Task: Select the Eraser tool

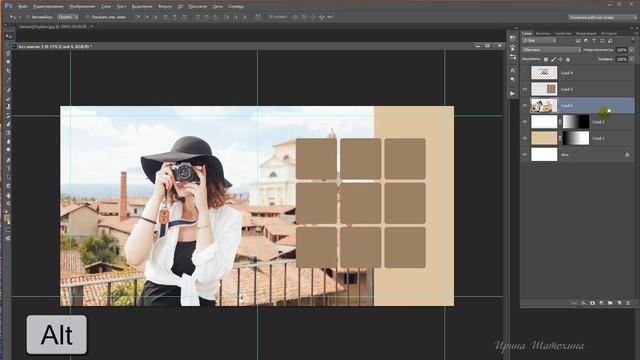Action: pos(8,124)
